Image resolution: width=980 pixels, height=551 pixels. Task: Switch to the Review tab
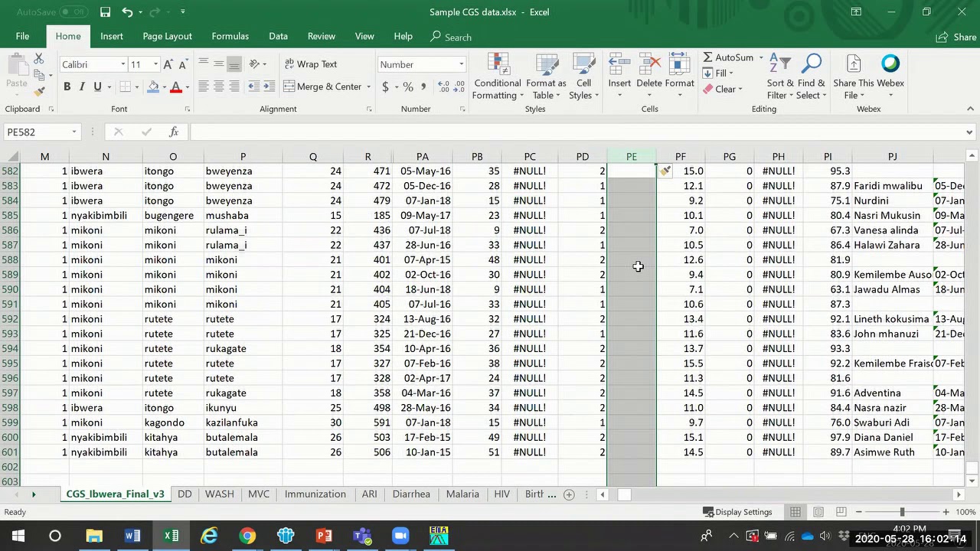click(x=322, y=36)
